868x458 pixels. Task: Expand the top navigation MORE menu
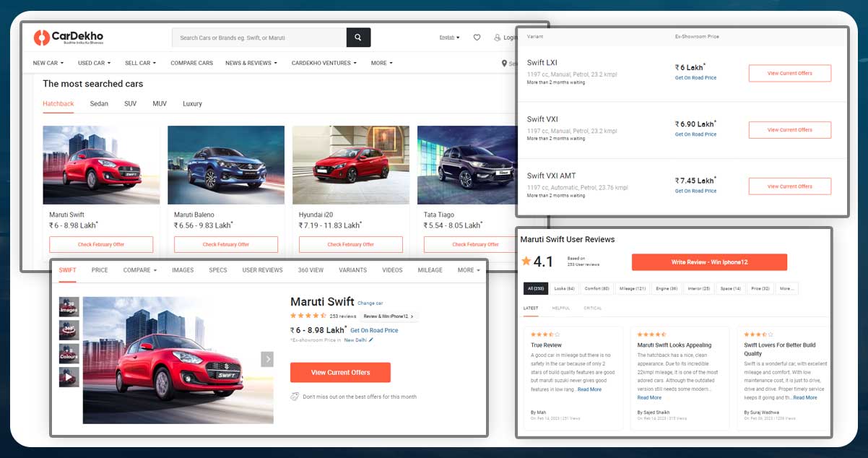(382, 64)
